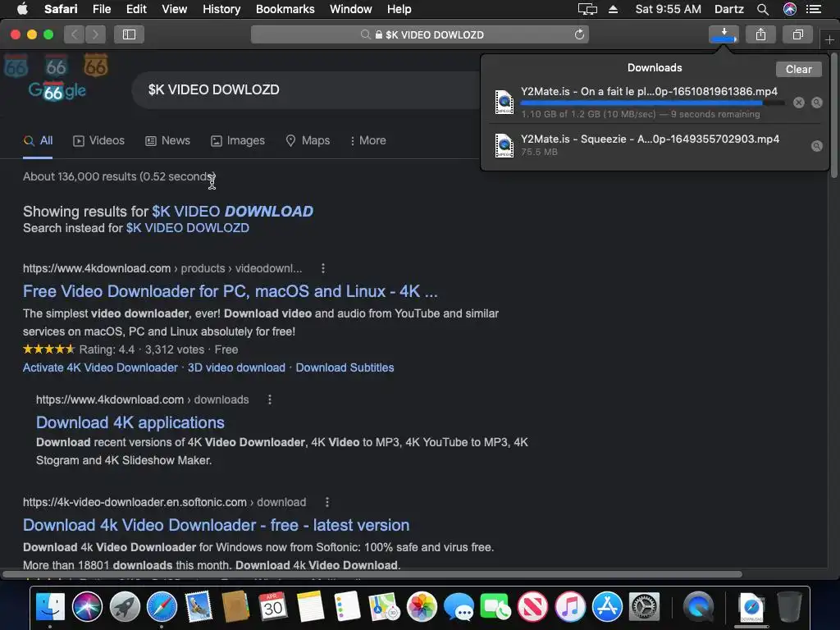Click the Share toolbar icon
Screen dimensions: 840x630
[760, 34]
